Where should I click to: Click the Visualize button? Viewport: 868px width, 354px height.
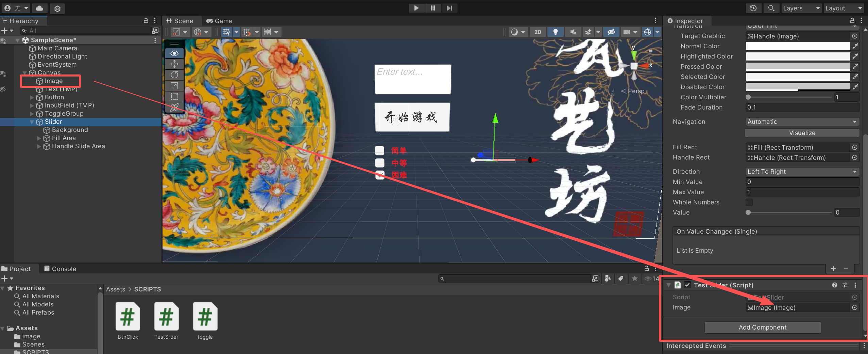tap(801, 133)
